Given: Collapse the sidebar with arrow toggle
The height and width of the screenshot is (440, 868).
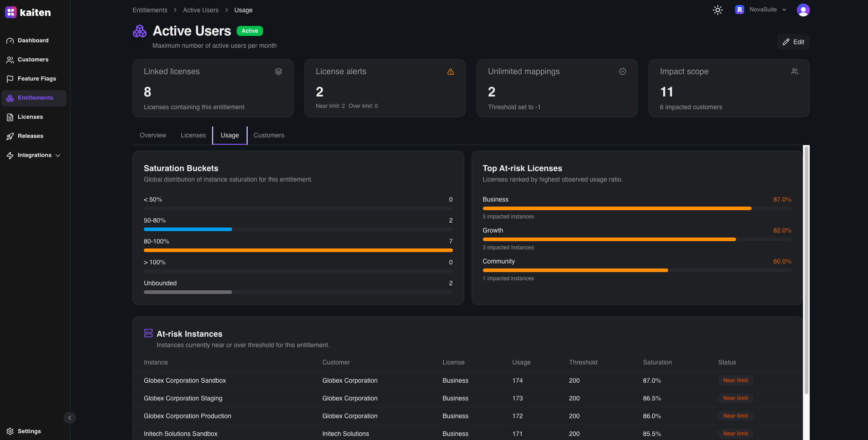Looking at the screenshot, I should coord(70,418).
